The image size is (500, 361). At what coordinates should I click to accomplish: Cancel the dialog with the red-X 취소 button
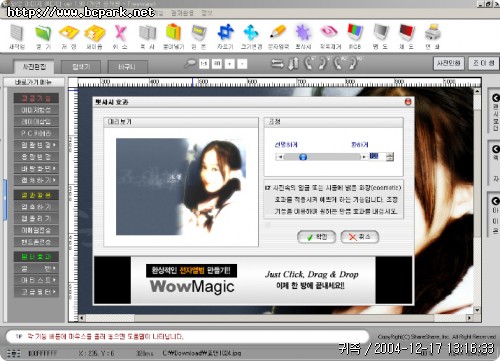[359, 237]
